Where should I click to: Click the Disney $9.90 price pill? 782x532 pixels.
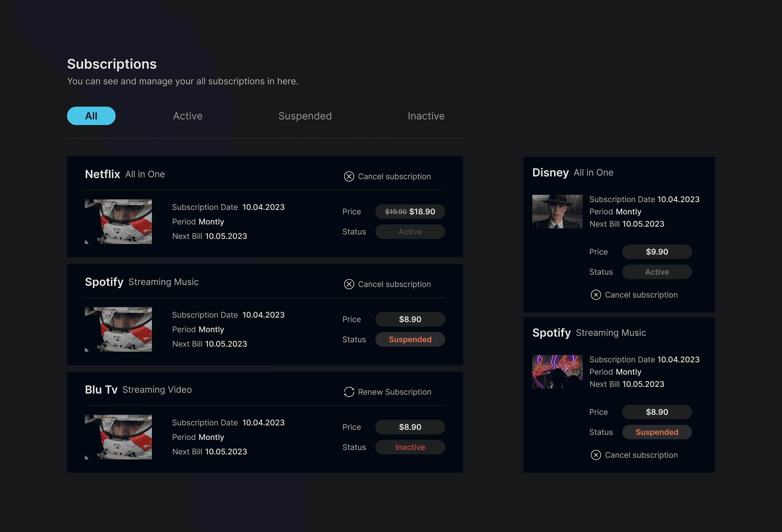pos(657,252)
